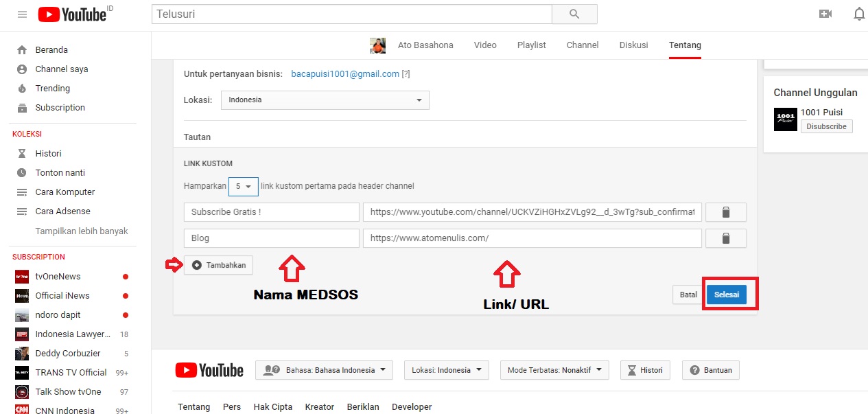Click the Beranda home icon

tap(22, 50)
